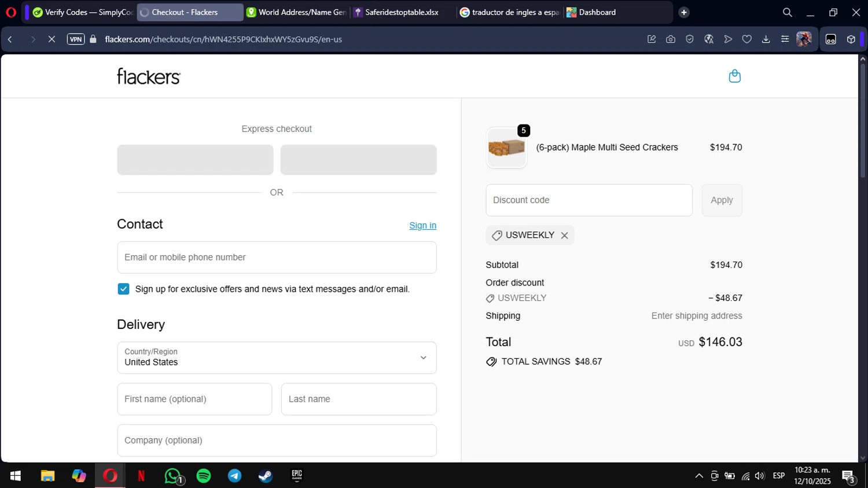Image resolution: width=868 pixels, height=488 pixels.
Task: Open the notification center icon
Action: [x=849, y=477]
